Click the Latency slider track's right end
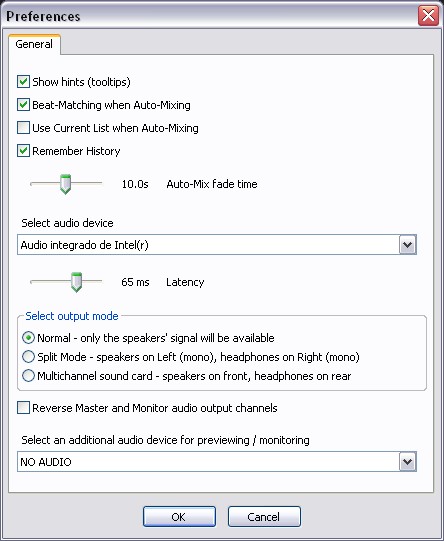This screenshot has width=444, height=541. pos(100,282)
